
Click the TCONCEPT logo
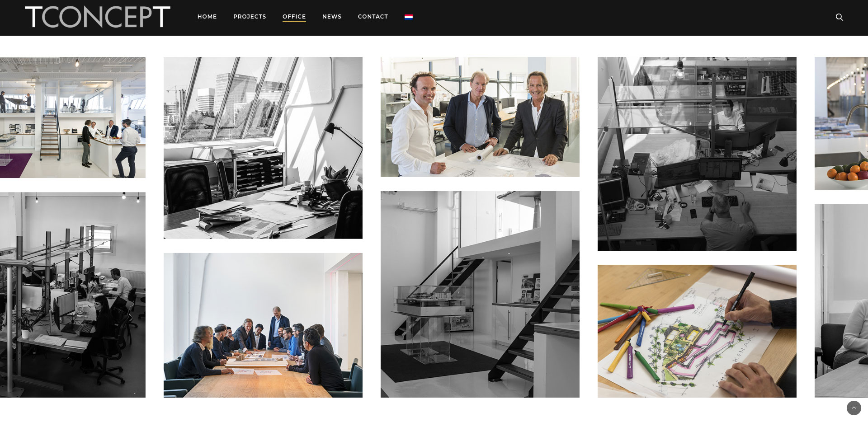pyautogui.click(x=98, y=17)
